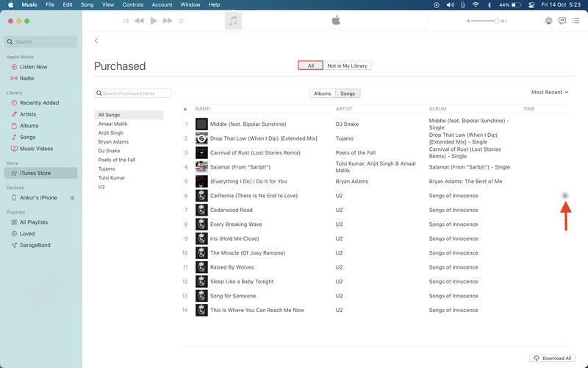Select the All filter

310,66
